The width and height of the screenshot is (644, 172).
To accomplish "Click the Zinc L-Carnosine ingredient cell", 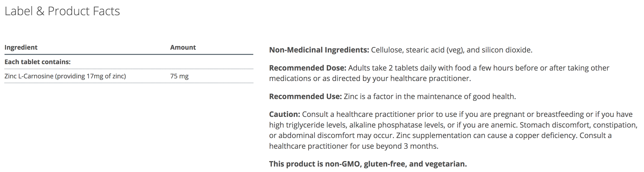I will click(x=65, y=76).
